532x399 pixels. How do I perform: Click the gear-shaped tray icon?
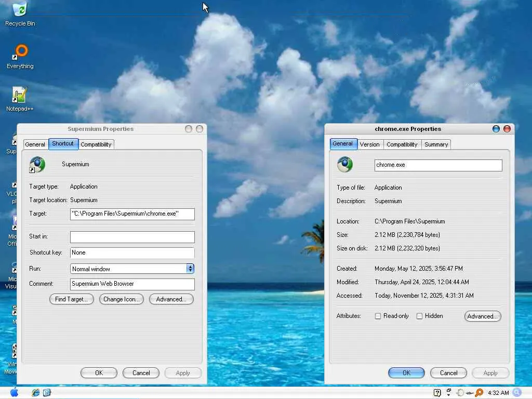(460, 393)
